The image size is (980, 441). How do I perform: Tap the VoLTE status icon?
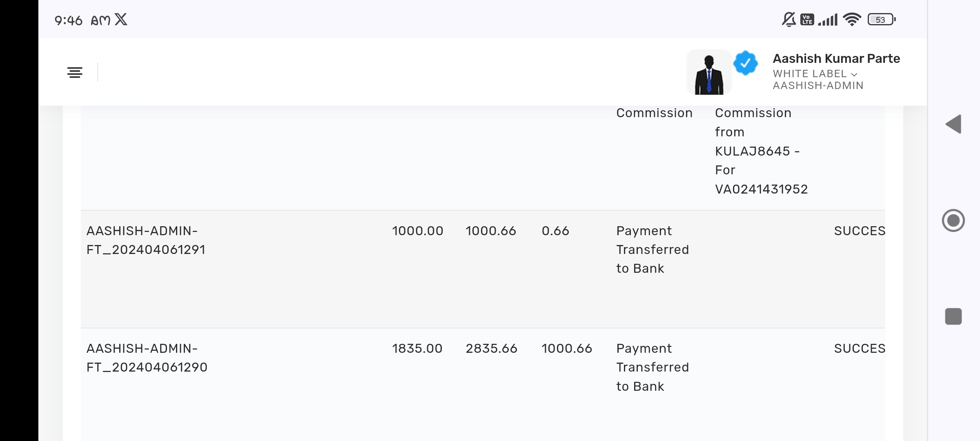pyautogui.click(x=807, y=20)
